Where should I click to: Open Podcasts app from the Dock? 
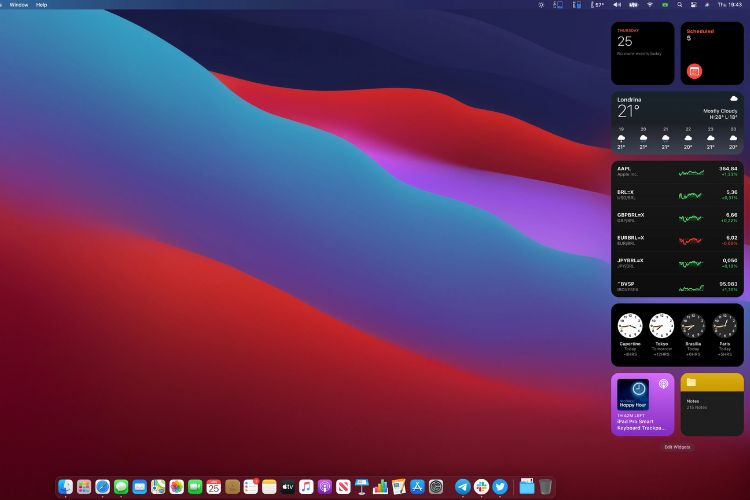[x=325, y=487]
